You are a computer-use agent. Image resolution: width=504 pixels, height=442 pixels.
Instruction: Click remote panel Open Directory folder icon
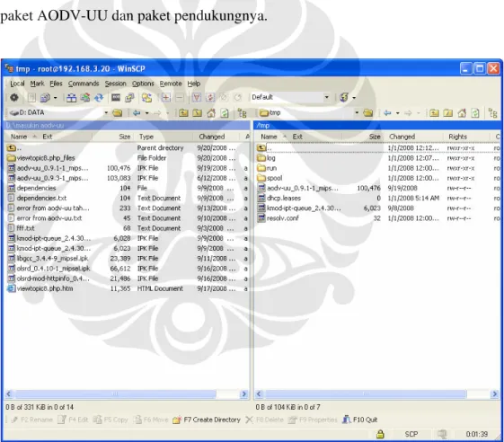(368, 113)
